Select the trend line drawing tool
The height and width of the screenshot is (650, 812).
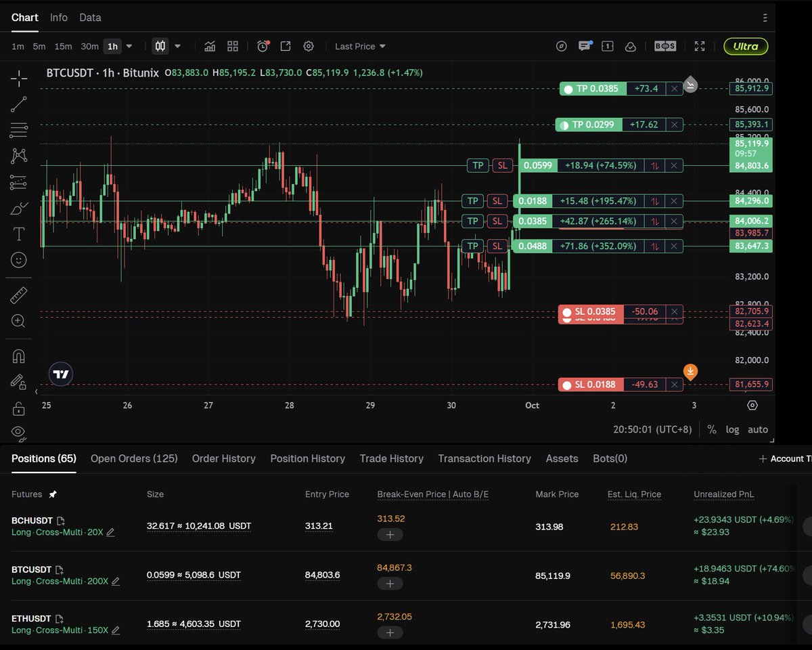point(19,104)
